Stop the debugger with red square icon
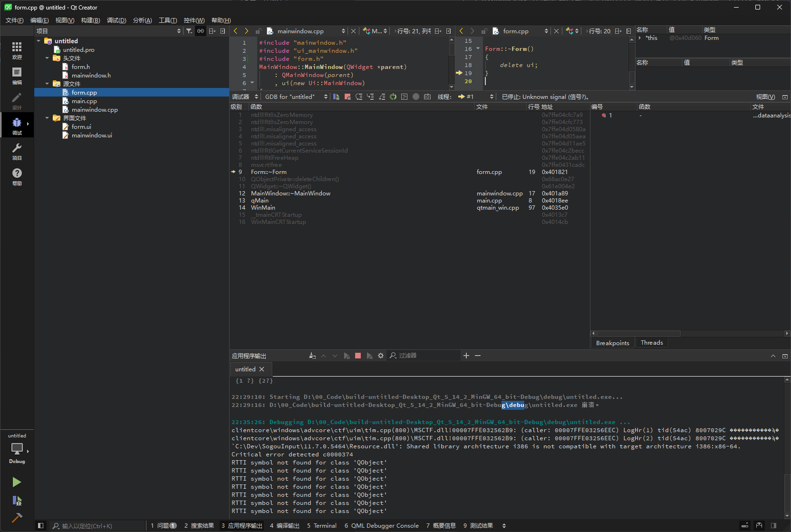The width and height of the screenshot is (791, 532). [347, 97]
